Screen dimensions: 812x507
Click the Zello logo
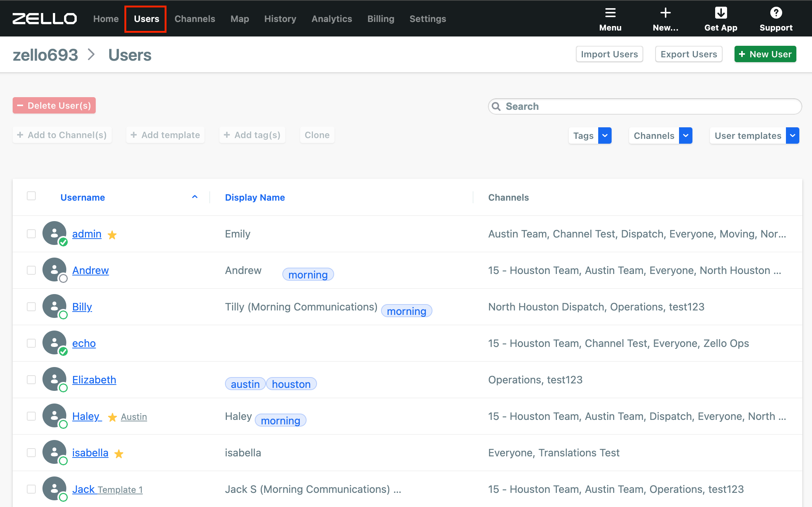pos(45,19)
